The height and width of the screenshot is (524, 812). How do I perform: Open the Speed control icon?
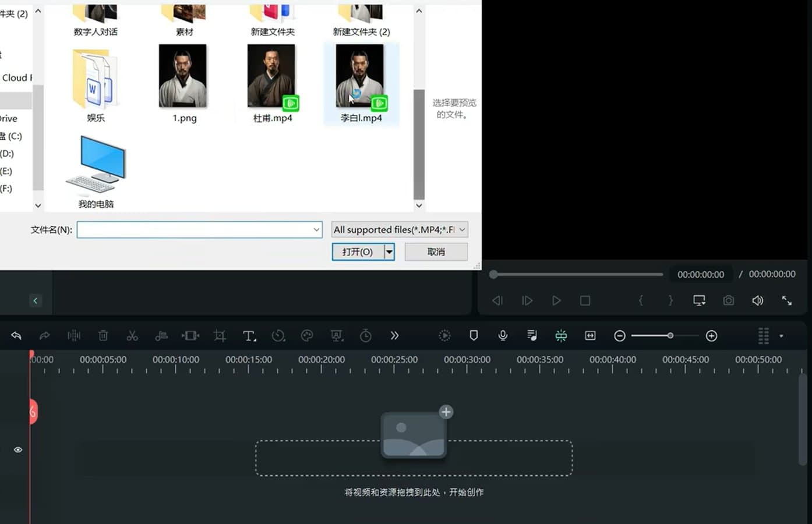coord(278,335)
